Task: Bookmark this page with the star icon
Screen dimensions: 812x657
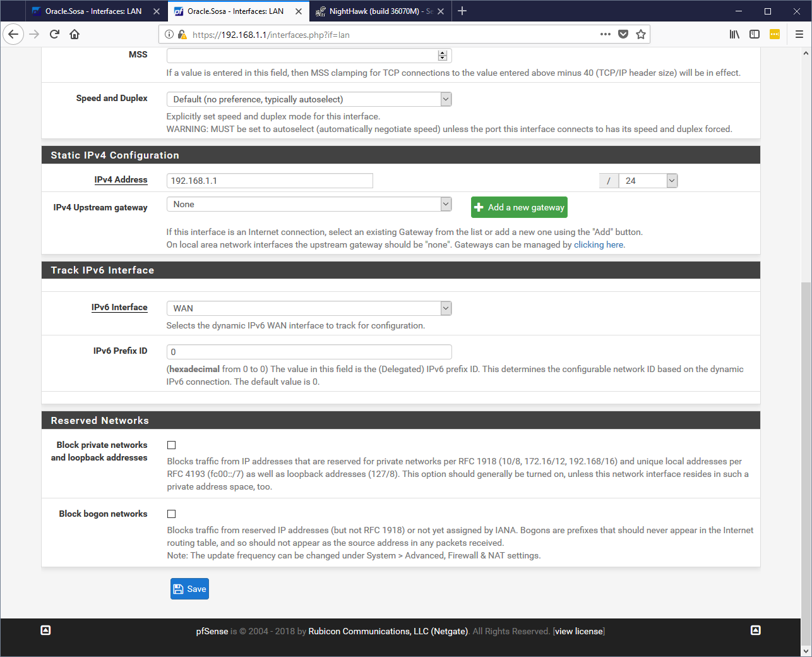Action: pos(641,34)
